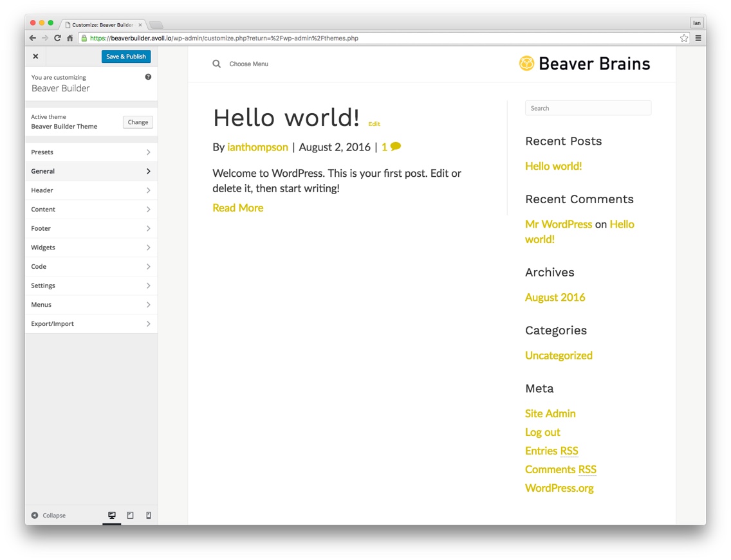Click the Choose Menu link in header
731x560 pixels.
coord(248,64)
